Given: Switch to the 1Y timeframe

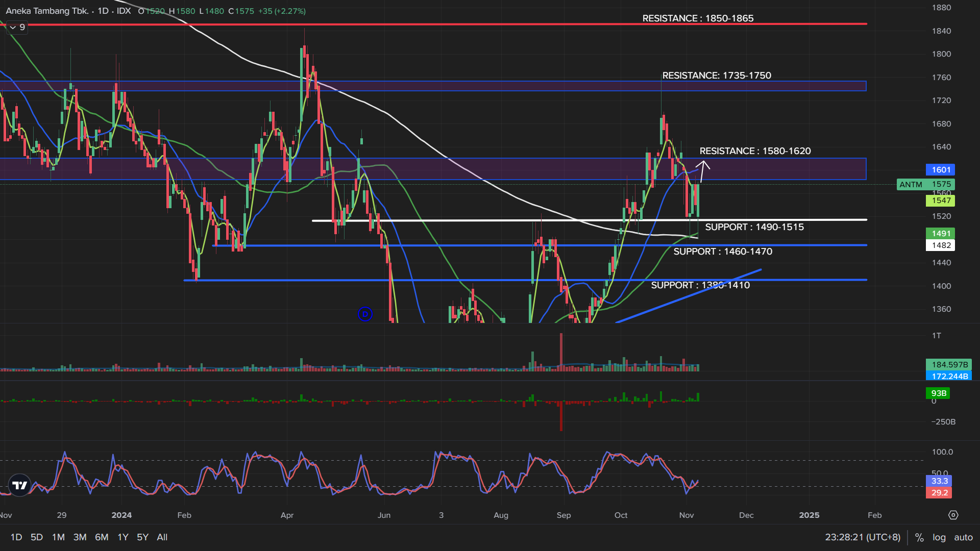Looking at the screenshot, I should pos(122,537).
